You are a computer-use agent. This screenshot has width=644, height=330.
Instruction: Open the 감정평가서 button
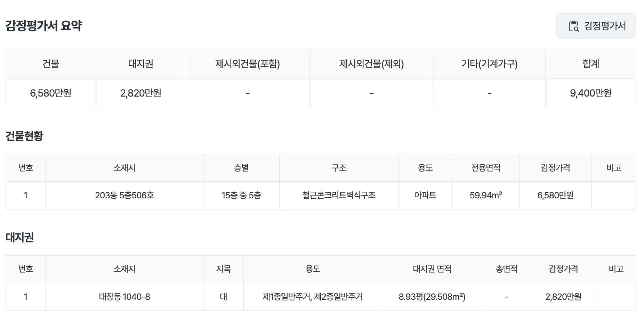coord(596,26)
